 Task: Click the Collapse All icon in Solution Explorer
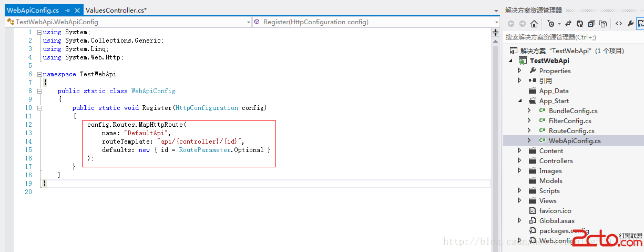coord(591,24)
